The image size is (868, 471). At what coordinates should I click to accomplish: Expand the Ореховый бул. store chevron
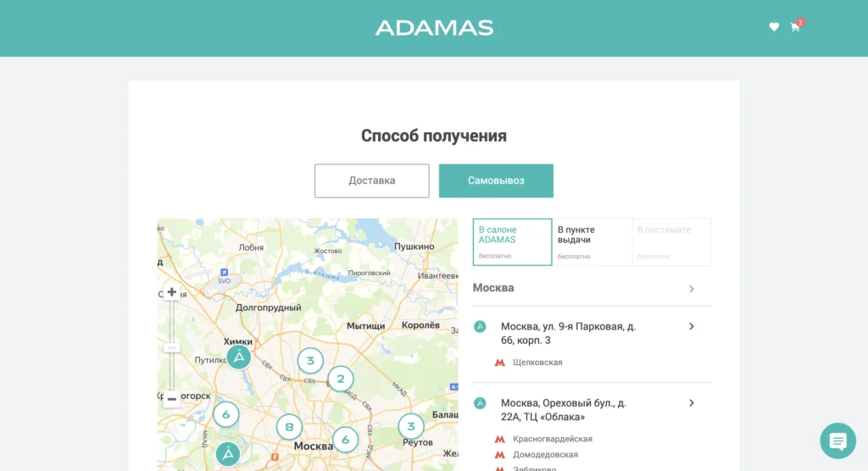coord(692,403)
